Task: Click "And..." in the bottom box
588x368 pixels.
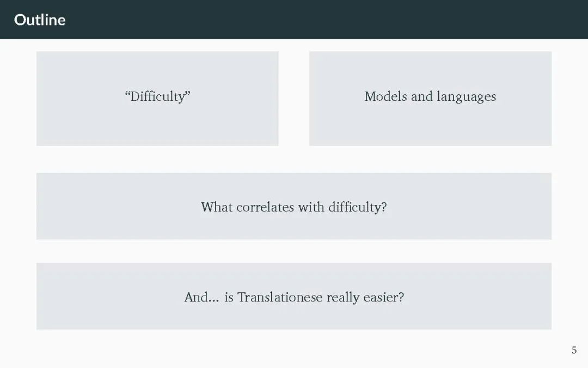Action: (201, 297)
